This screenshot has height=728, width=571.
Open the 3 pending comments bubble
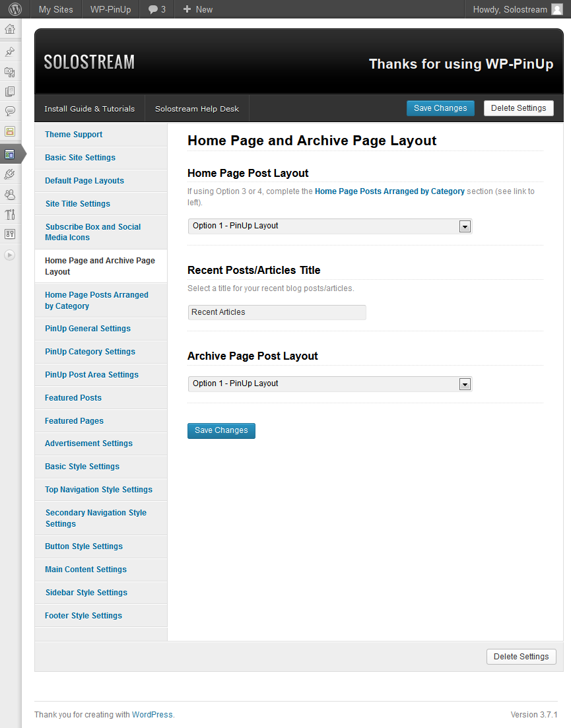point(157,9)
